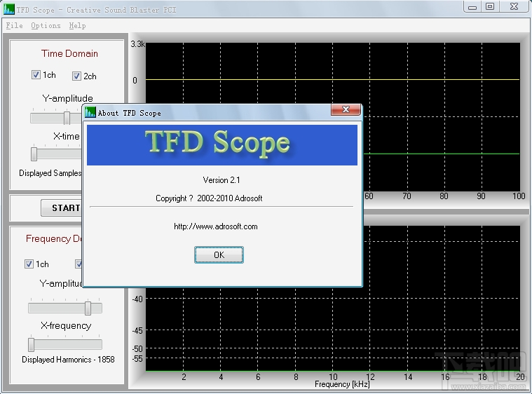Click Frequency Domain Y-amplitude slider thumb
Viewport: 532px width, 394px height.
[88, 308]
